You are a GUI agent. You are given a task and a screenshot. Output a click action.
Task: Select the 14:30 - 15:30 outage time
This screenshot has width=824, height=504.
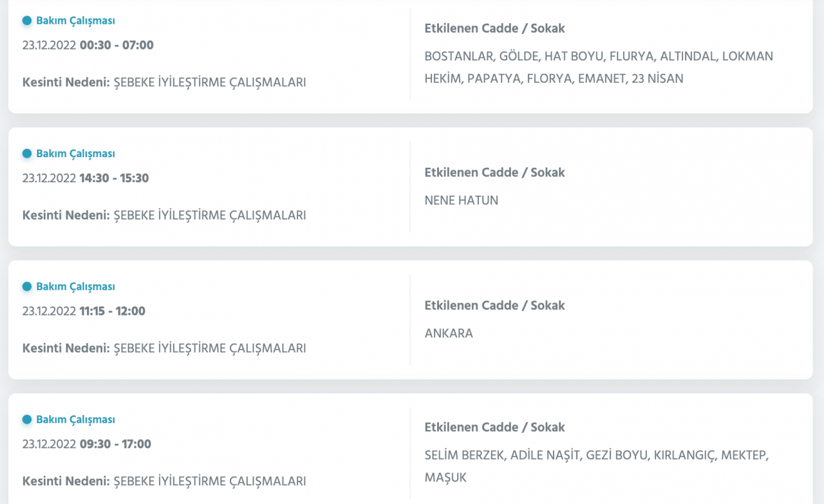pyautogui.click(x=114, y=178)
